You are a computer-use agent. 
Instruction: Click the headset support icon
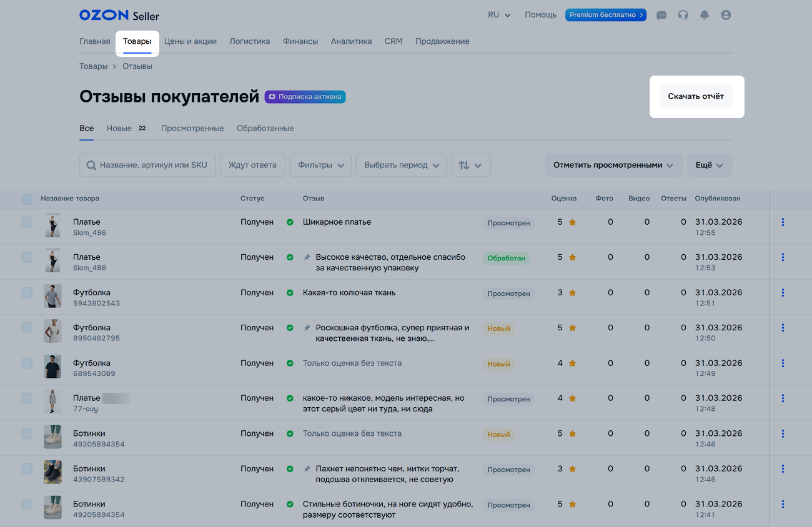tap(683, 15)
